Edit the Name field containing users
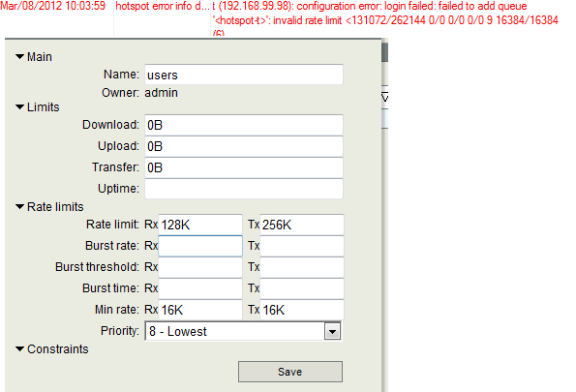 [x=244, y=75]
